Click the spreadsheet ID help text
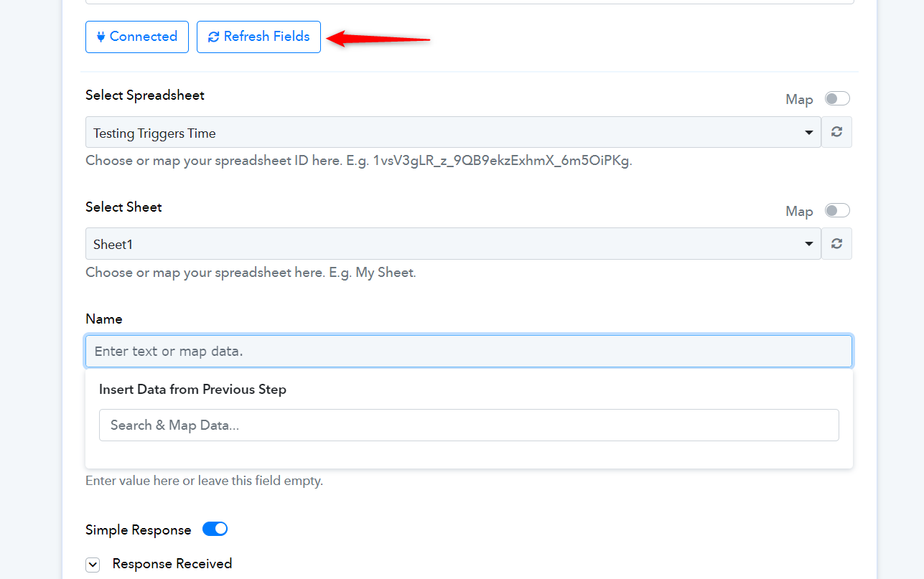 point(359,161)
